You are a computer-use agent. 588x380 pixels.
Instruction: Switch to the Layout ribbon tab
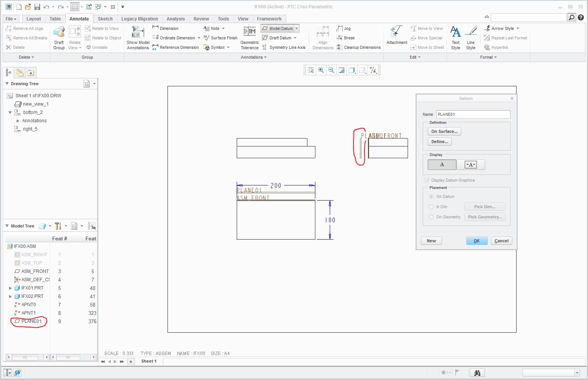tap(34, 19)
